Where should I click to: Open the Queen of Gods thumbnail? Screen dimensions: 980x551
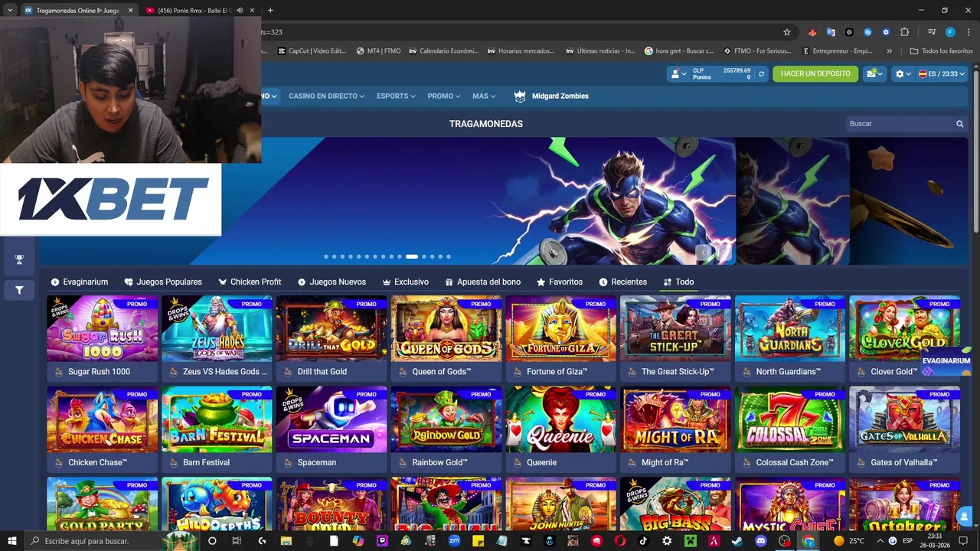click(446, 328)
